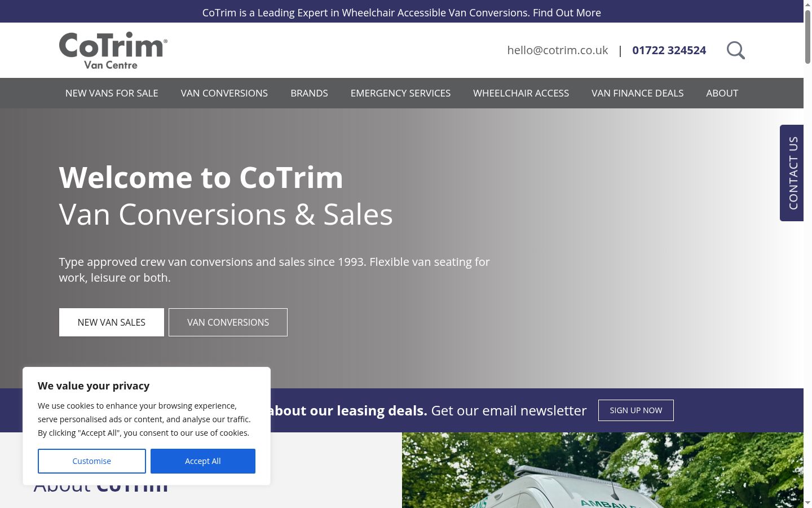The image size is (812, 508).
Task: Email hello@cotrim.co.uk link
Action: pos(558,50)
